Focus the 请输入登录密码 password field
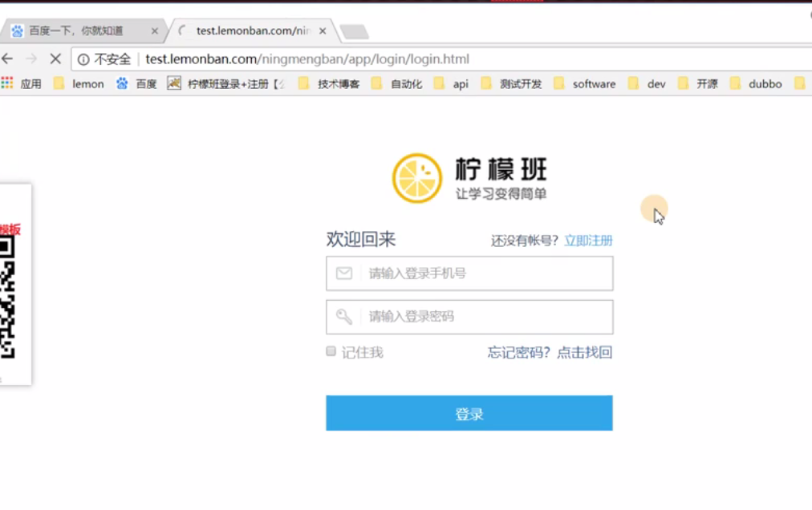Image resolution: width=812 pixels, height=510 pixels. click(469, 317)
